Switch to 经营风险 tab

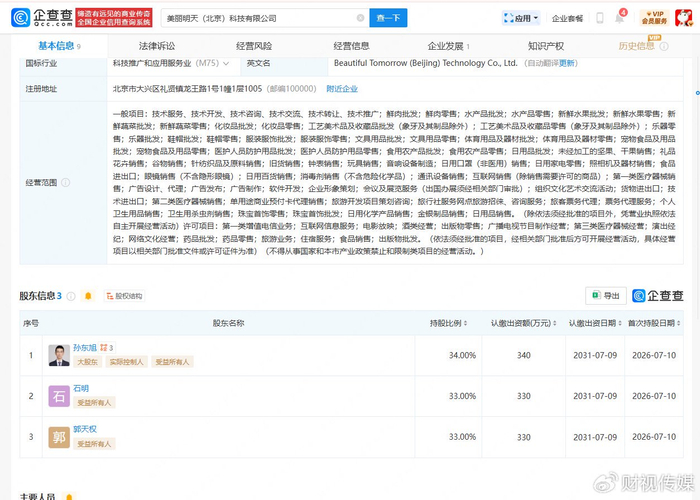(x=254, y=46)
